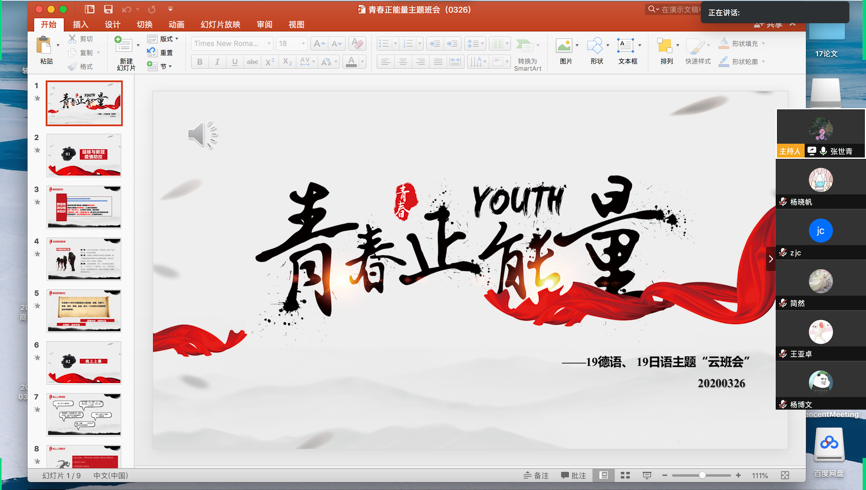
Task: Enable normal view in status bar
Action: (604, 476)
